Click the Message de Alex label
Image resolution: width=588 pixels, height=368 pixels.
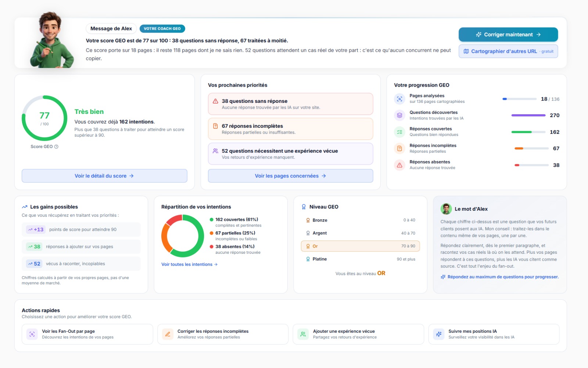point(111,29)
